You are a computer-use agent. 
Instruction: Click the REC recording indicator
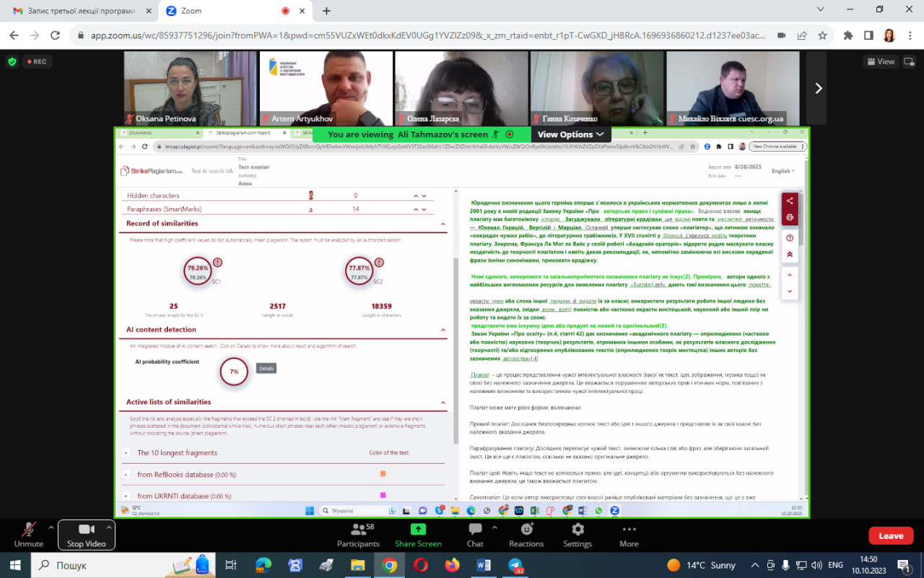pyautogui.click(x=37, y=61)
